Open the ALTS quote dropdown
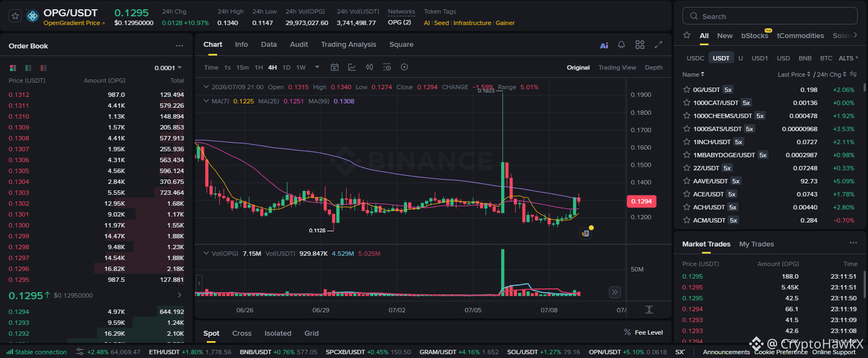 tap(848, 58)
